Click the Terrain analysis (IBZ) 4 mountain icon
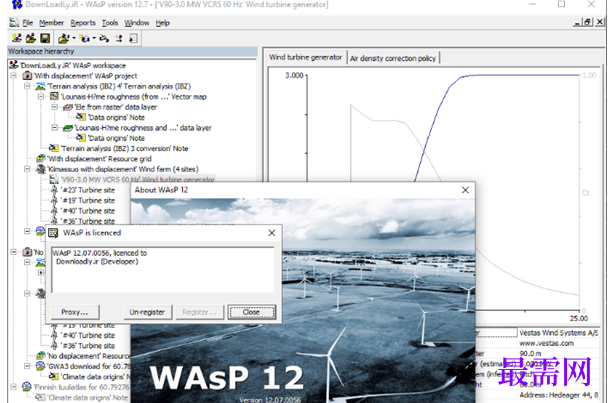This screenshot has width=610, height=403. [x=40, y=86]
